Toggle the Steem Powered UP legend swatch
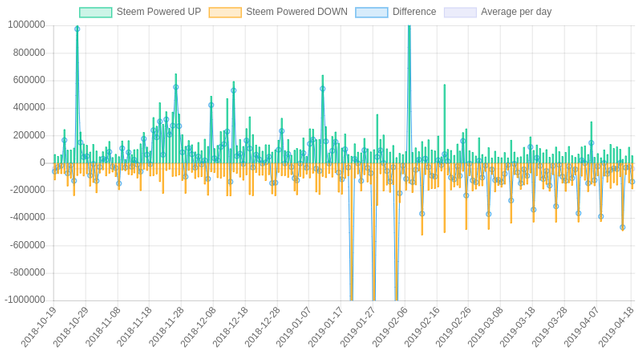640x361 pixels. (96, 12)
